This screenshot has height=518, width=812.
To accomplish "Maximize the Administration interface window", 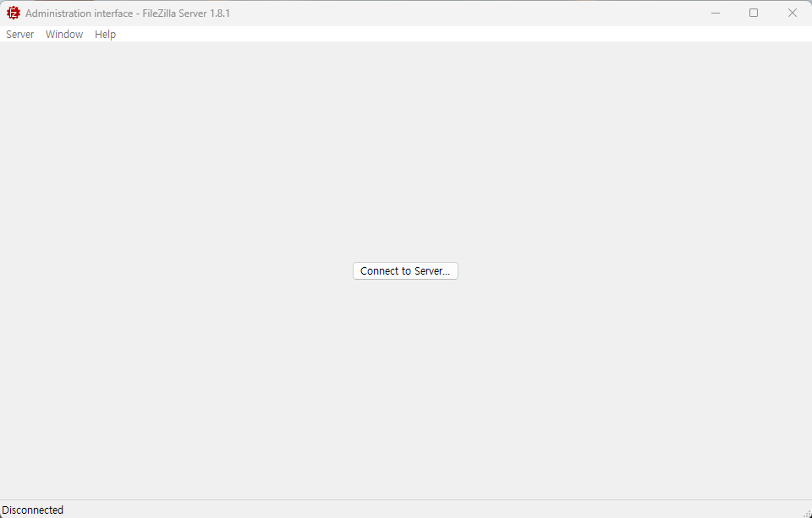I will click(754, 13).
